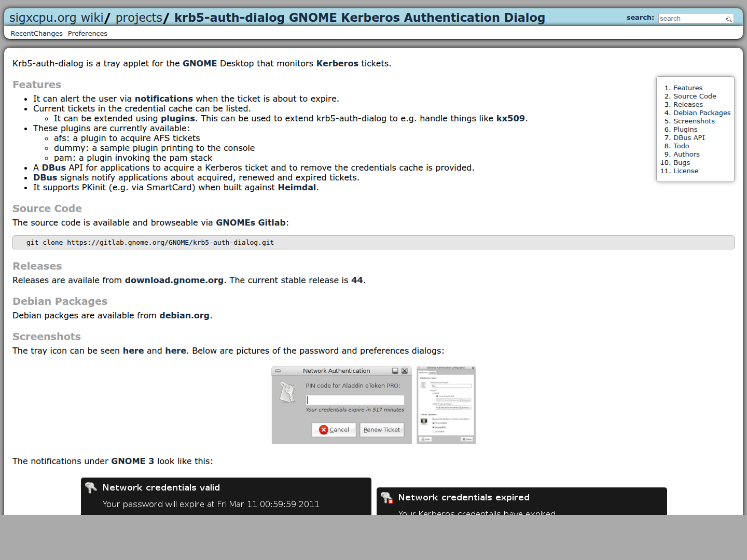Click the Features section heading
This screenshot has height=560, width=747.
click(37, 85)
